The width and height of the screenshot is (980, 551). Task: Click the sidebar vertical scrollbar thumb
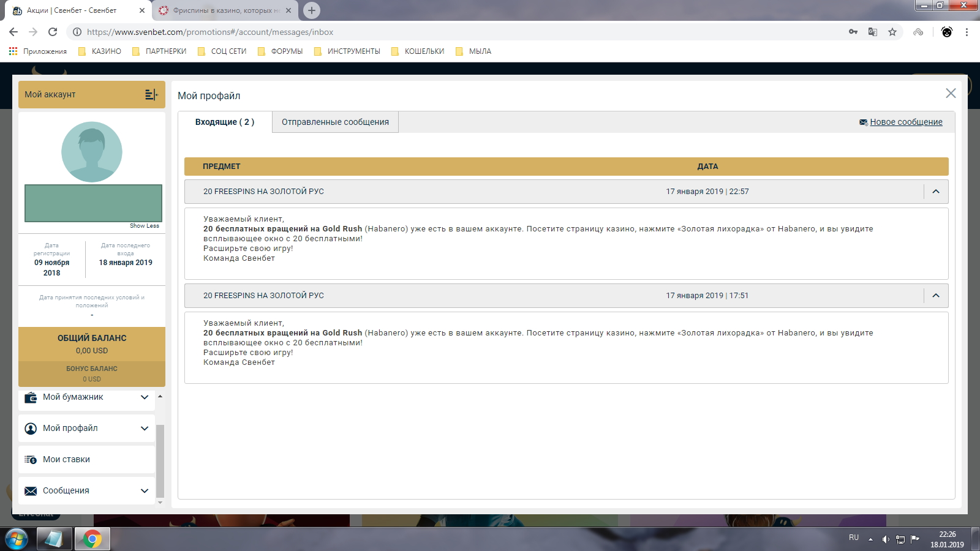click(160, 460)
